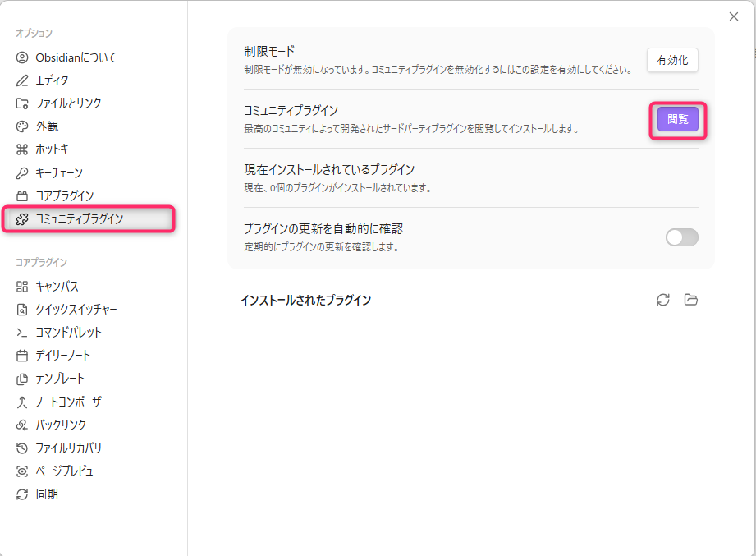Open the 外観 appearance settings
This screenshot has height=556, width=756.
pyautogui.click(x=47, y=126)
